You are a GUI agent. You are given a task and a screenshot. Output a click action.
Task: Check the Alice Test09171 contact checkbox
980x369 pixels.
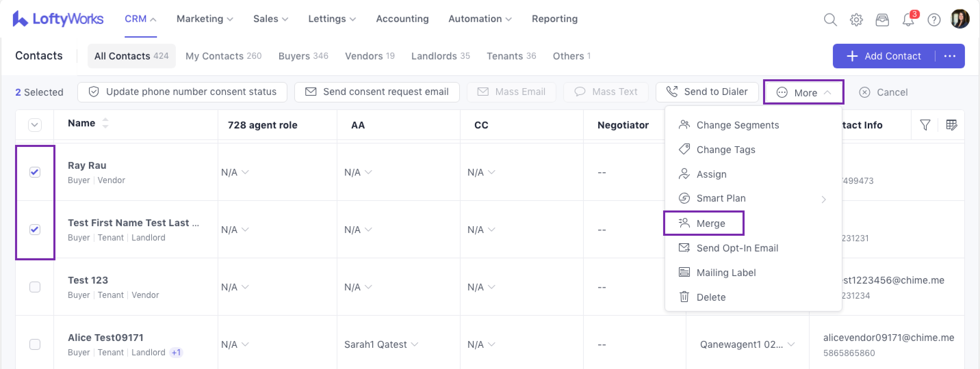[35, 344]
